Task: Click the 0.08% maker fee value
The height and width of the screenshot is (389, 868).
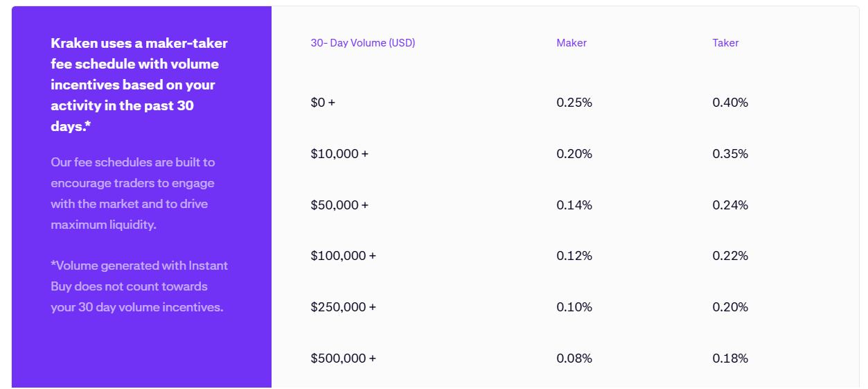Action: pos(574,358)
